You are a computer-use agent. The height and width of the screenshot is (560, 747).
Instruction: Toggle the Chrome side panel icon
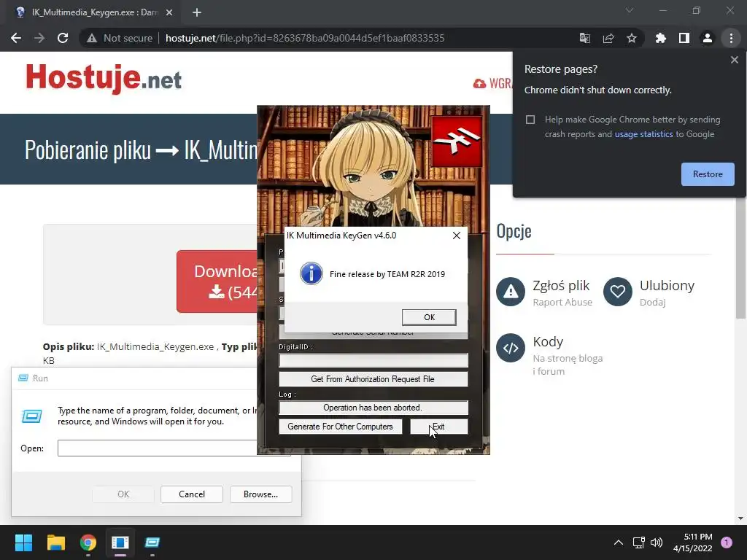point(684,38)
